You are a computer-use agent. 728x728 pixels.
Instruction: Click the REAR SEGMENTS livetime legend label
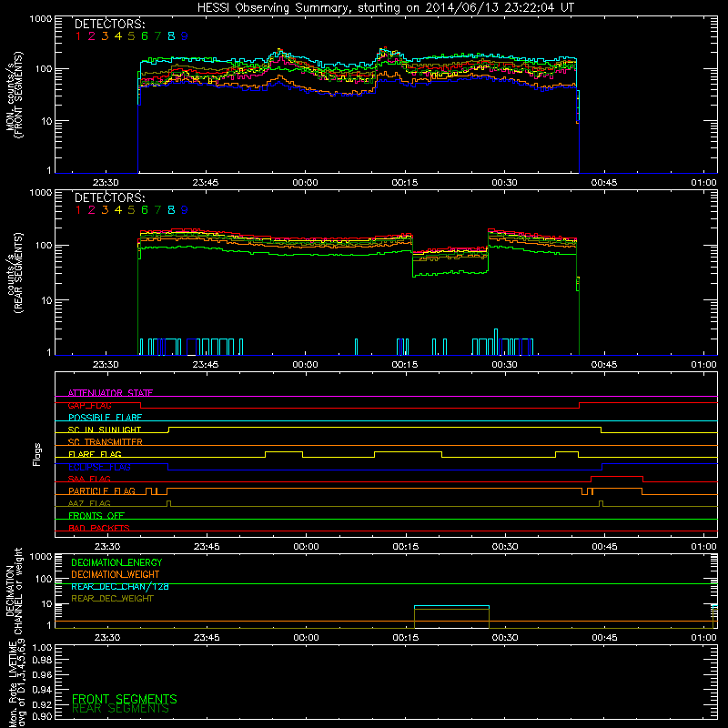(x=120, y=709)
